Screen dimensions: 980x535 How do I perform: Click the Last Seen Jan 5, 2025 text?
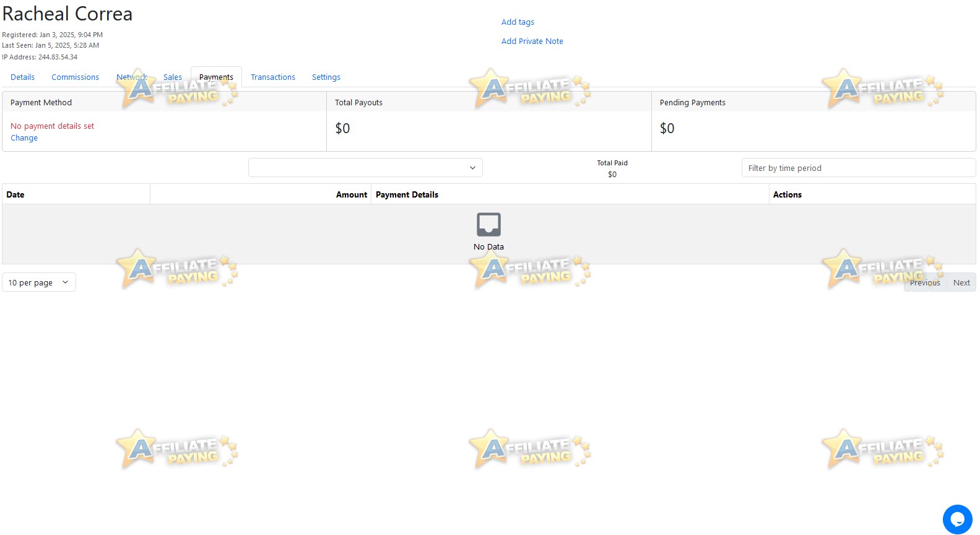click(51, 45)
